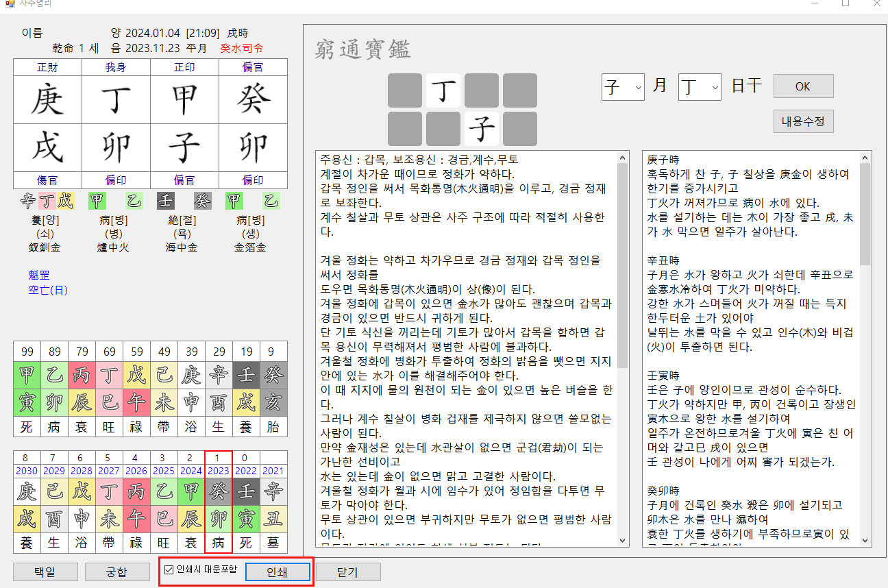Click the 대운 age 99 cell
This screenshot has height=588, width=888.
pos(27,352)
